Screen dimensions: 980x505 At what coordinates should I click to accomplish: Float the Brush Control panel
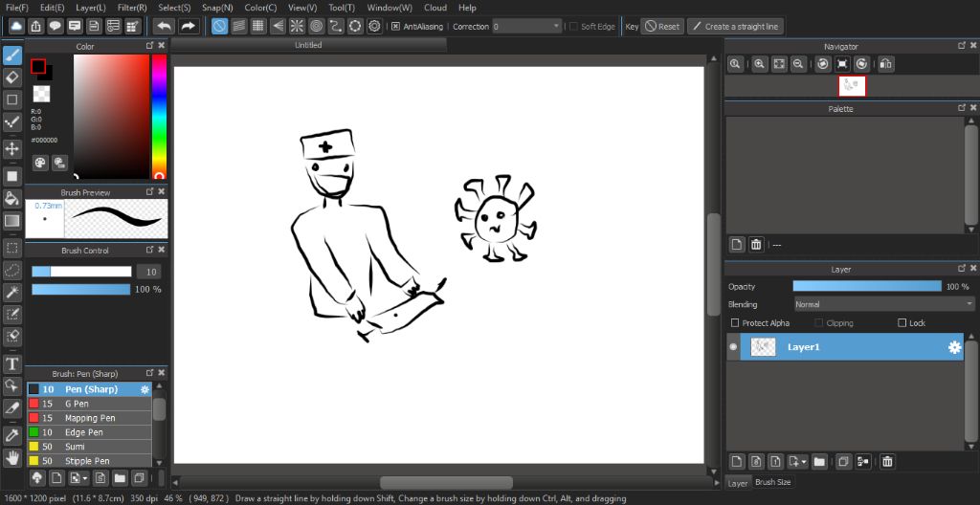click(x=150, y=250)
